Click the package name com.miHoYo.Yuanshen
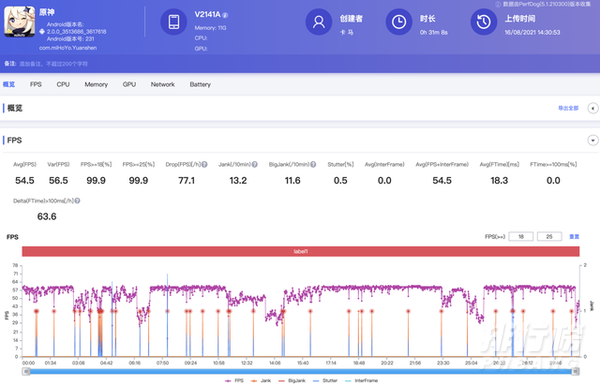This screenshot has height=386, width=600. pyautogui.click(x=68, y=48)
